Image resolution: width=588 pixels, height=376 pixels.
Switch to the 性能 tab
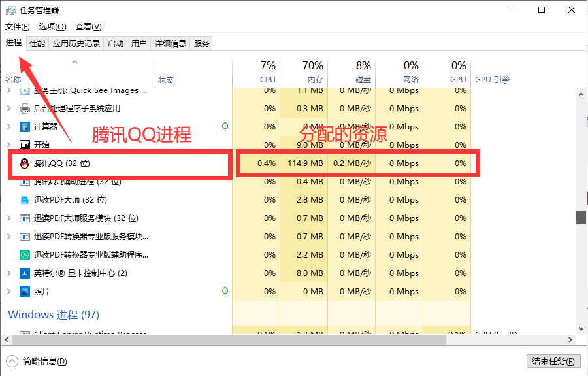(37, 44)
